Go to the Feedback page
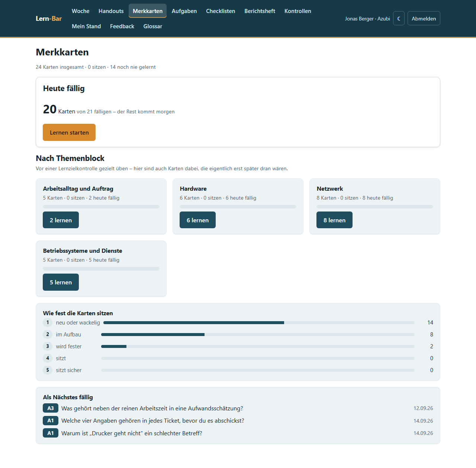 (x=122, y=26)
